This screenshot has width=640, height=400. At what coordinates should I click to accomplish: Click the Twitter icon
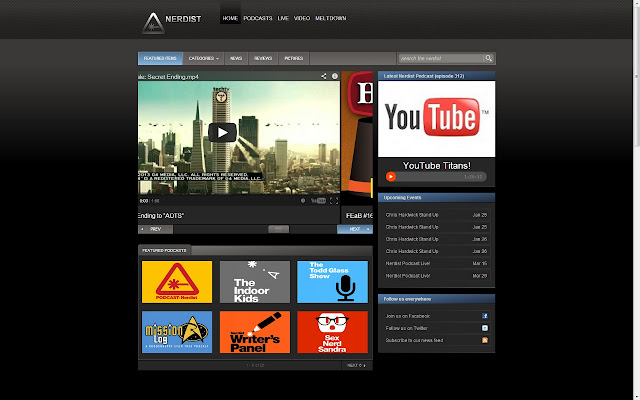pos(485,328)
